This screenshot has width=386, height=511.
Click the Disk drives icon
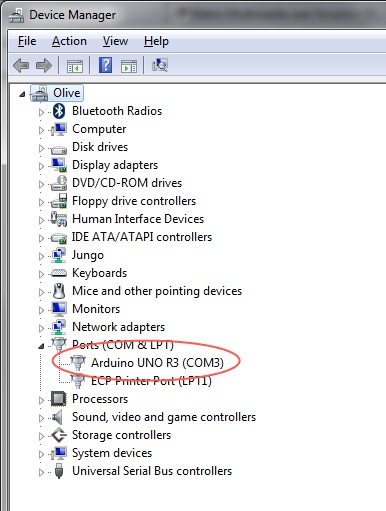[x=59, y=150]
